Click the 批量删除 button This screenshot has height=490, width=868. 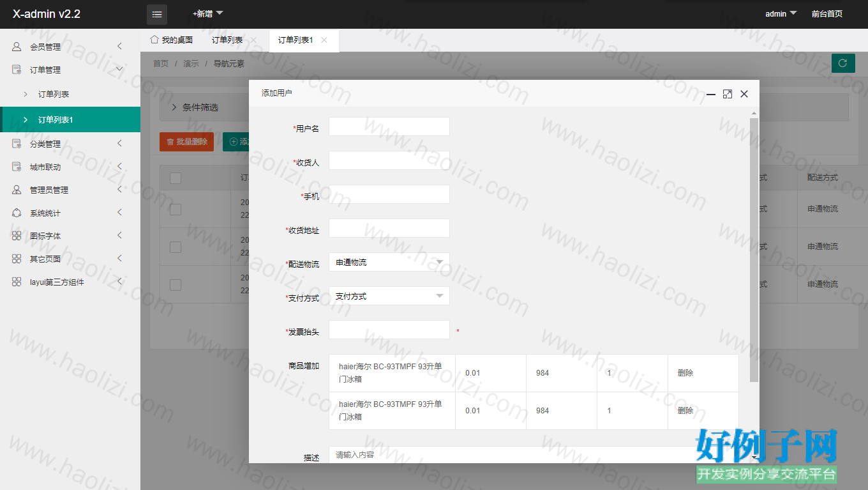click(x=186, y=142)
